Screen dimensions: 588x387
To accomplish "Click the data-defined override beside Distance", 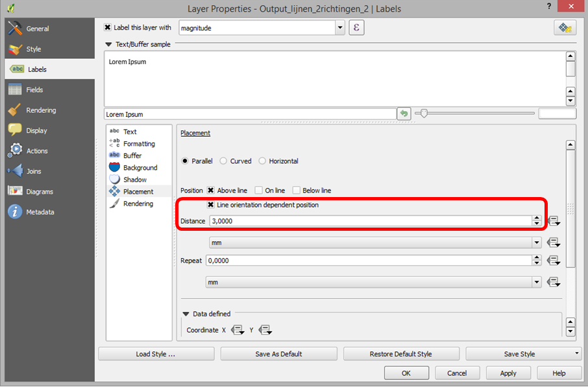I will pos(553,221).
